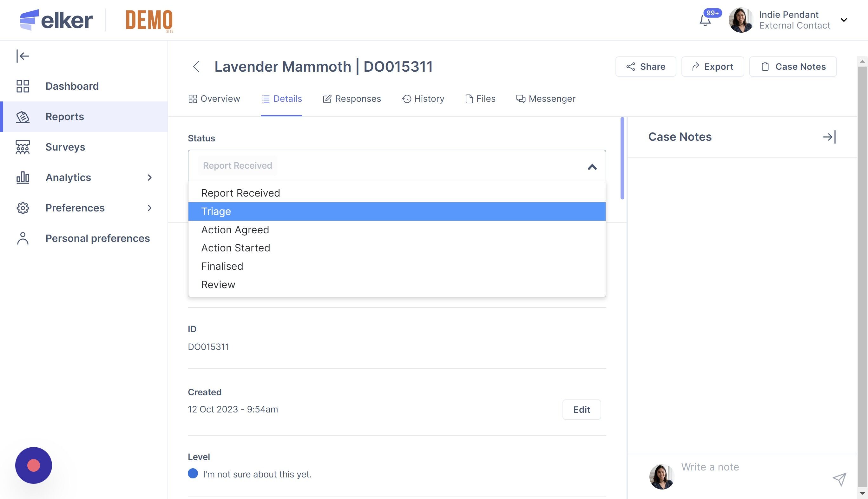Click the Write a note field
The width and height of the screenshot is (868, 499).
[x=751, y=467]
